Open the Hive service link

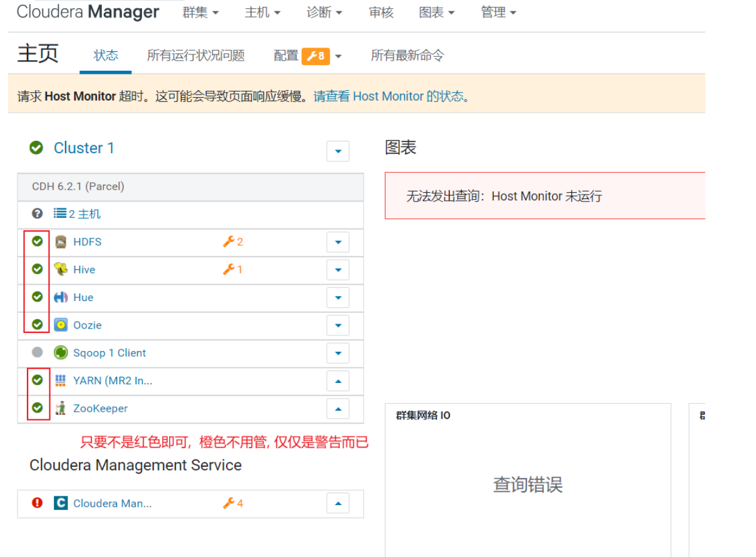[x=84, y=270]
